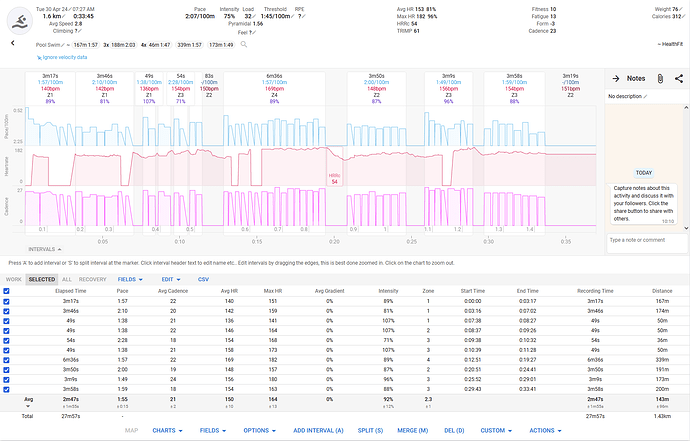Click Ignore velocity data link
This screenshot has width=690, height=441.
click(x=62, y=57)
